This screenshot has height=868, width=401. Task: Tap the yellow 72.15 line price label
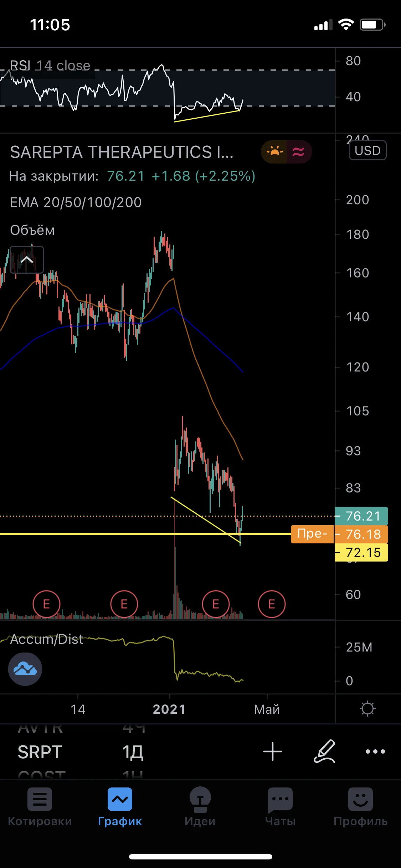pos(362,552)
